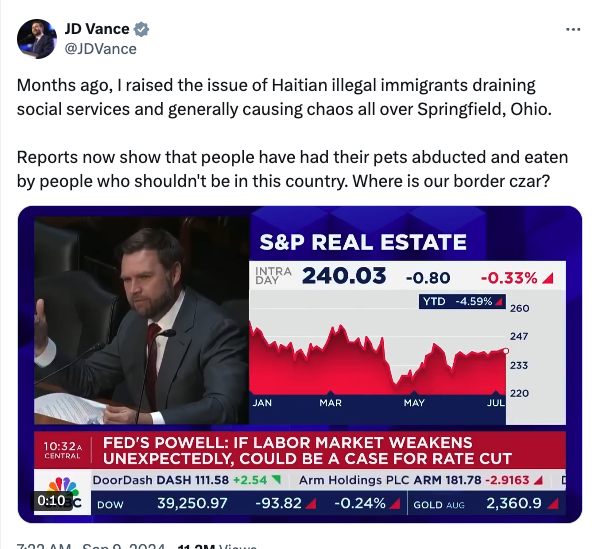599x549 pixels.
Task: Open the three-dot more options menu
Action: (573, 29)
